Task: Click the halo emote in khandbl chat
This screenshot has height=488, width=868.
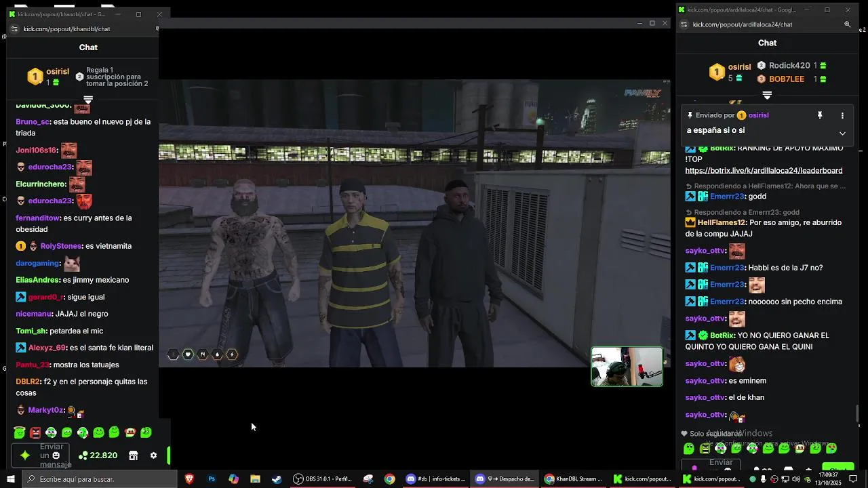Action: 19,432
